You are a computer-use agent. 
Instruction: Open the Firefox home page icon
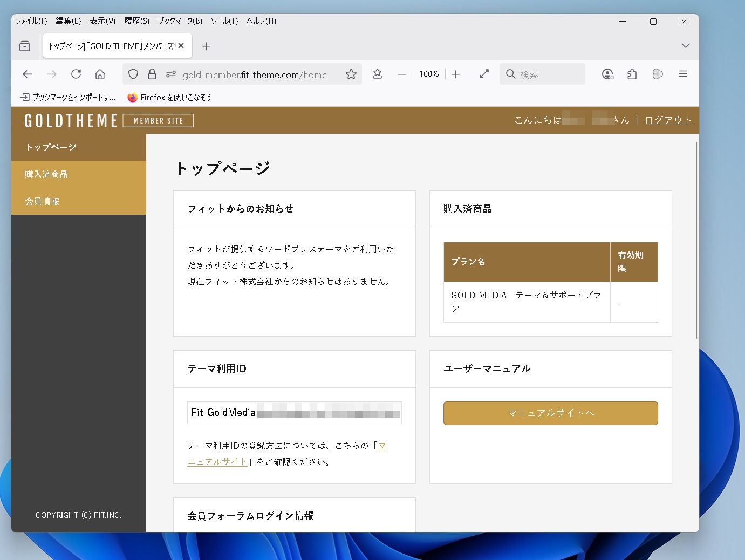tap(100, 74)
